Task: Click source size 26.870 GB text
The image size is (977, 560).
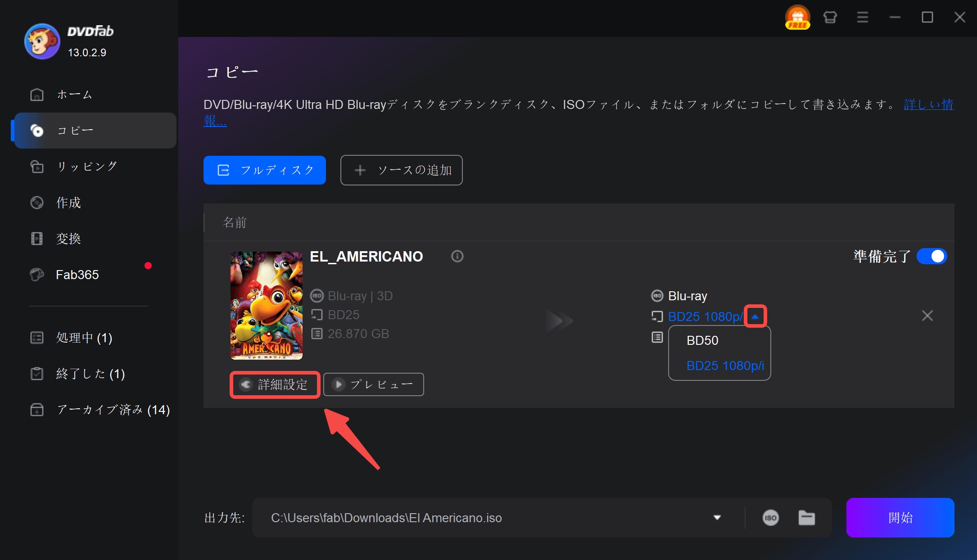Action: pyautogui.click(x=358, y=334)
